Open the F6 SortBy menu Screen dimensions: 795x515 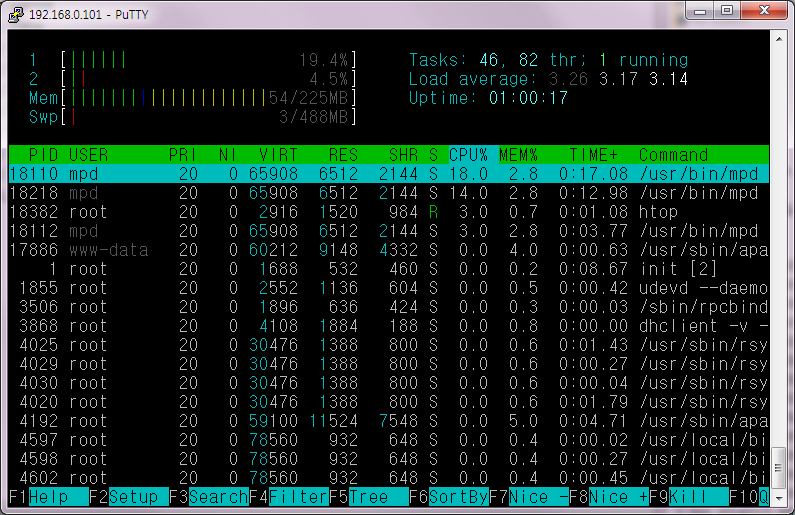pyautogui.click(x=457, y=497)
